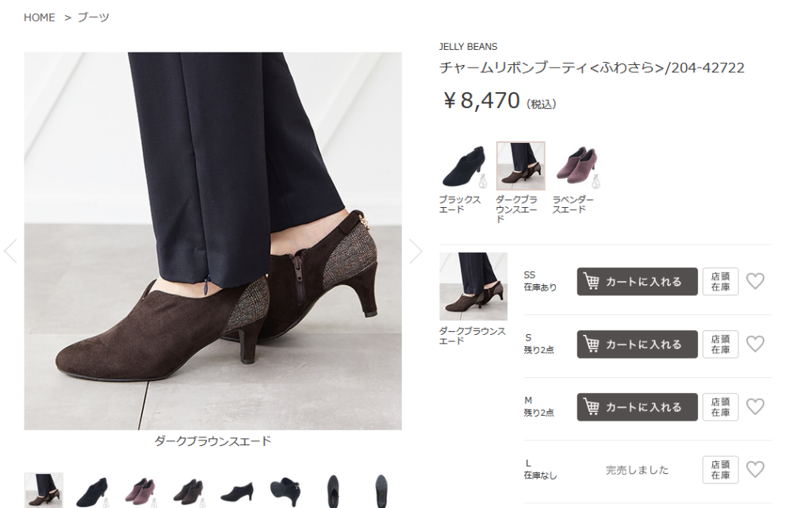Open the JELLY BEANS brand link
Screen dimensions: 812x508
click(x=468, y=47)
